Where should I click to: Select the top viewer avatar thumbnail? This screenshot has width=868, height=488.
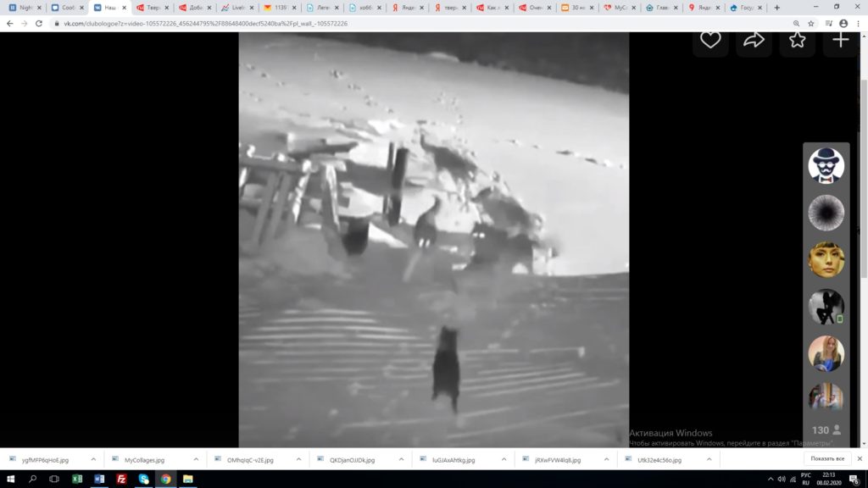(x=825, y=166)
